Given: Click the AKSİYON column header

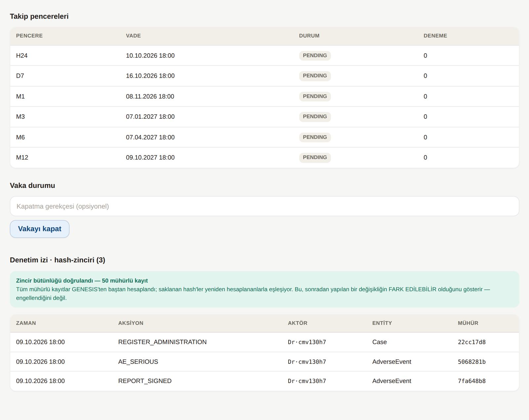Looking at the screenshot, I should (x=131, y=323).
